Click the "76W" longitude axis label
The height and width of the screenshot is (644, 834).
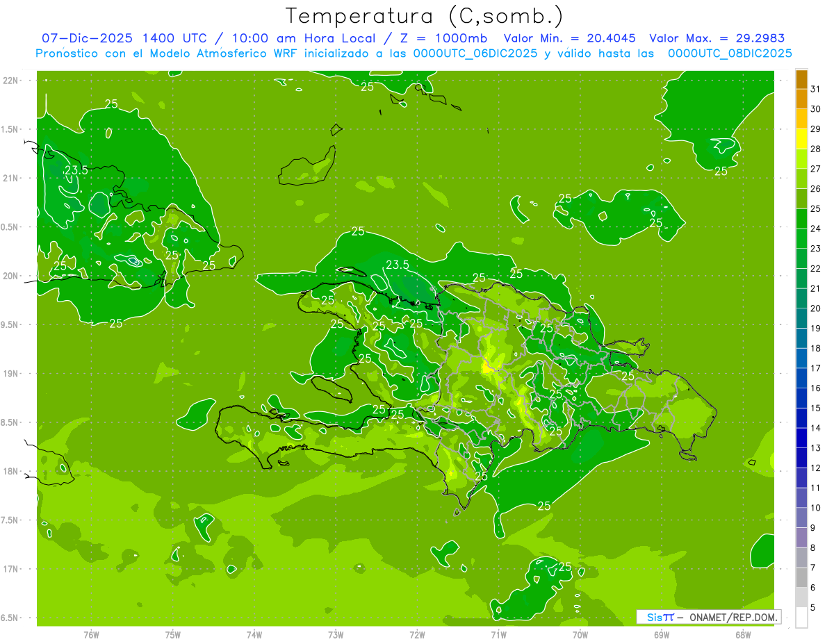point(91,634)
